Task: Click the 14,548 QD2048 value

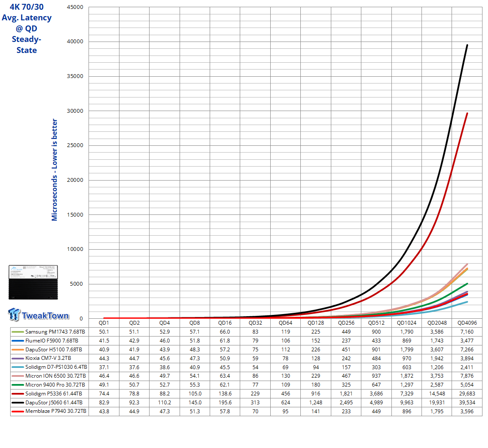Action: [437, 393]
